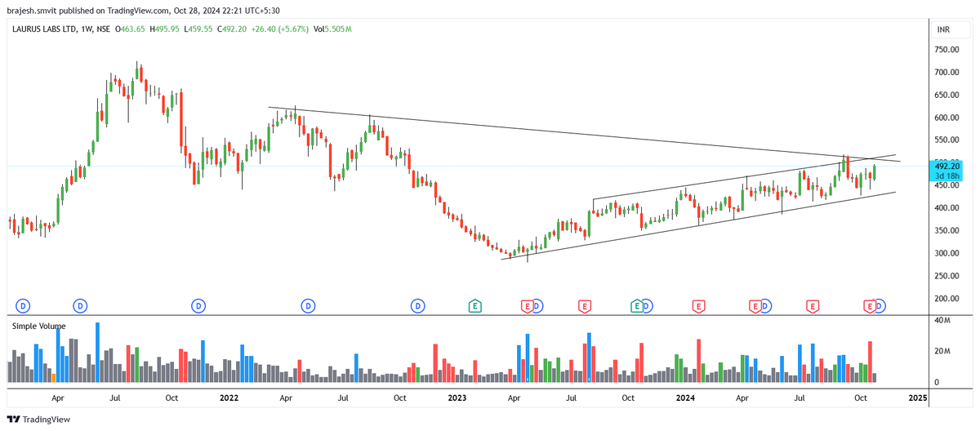
Task: Click the 200.00 price axis label
Action: coord(947,300)
